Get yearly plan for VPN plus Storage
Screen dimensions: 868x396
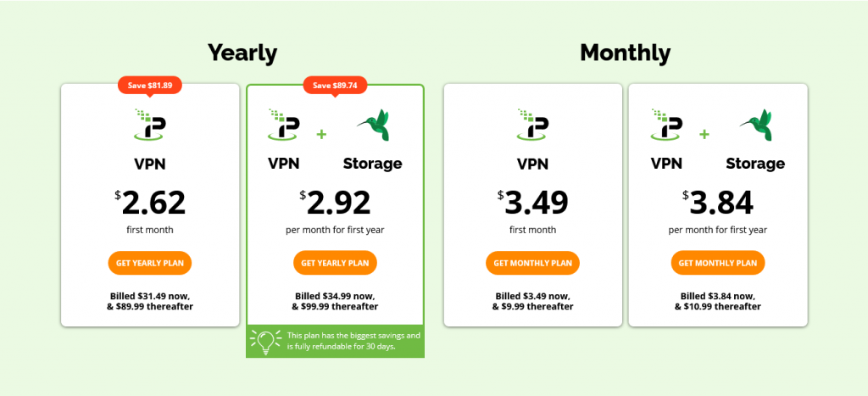[x=335, y=263]
